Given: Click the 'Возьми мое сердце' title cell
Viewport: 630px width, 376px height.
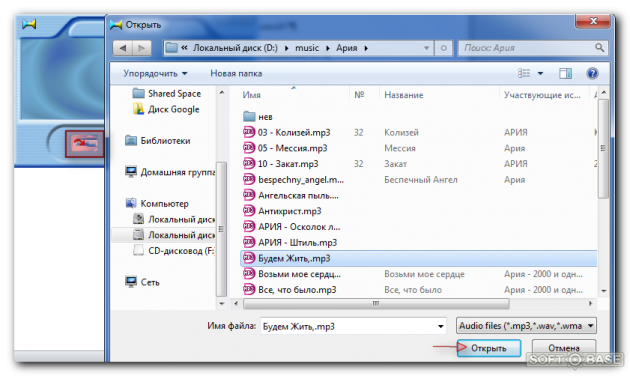Looking at the screenshot, I should 424,274.
